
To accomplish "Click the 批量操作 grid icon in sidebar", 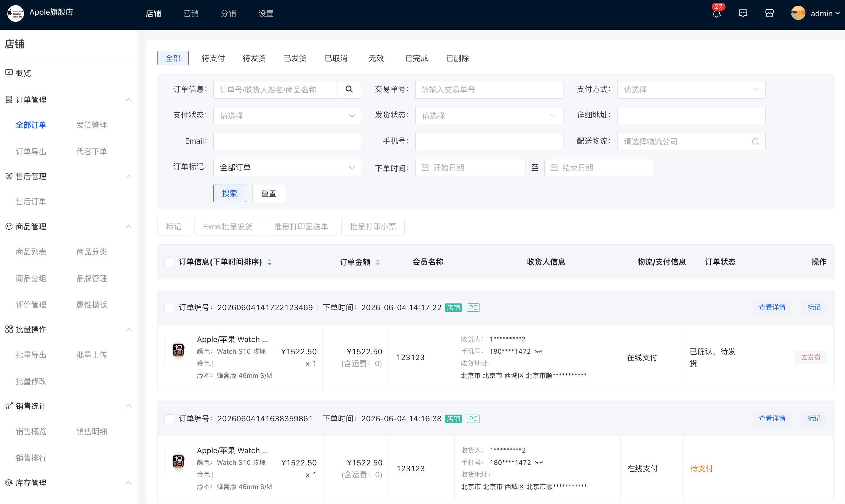I will pyautogui.click(x=9, y=329).
